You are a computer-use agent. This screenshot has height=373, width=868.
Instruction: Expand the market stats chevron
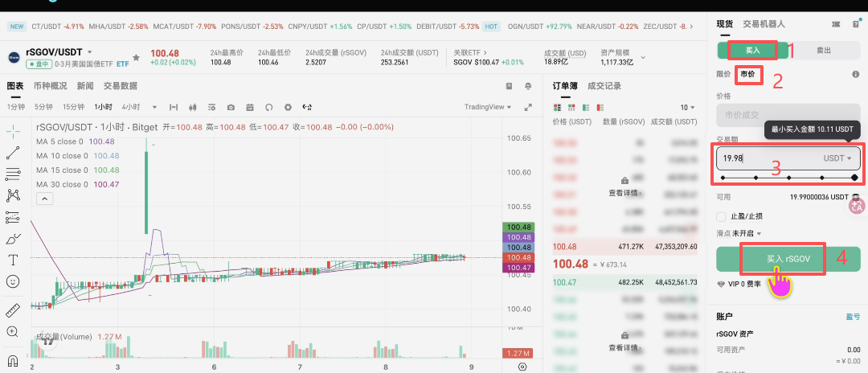(x=643, y=57)
